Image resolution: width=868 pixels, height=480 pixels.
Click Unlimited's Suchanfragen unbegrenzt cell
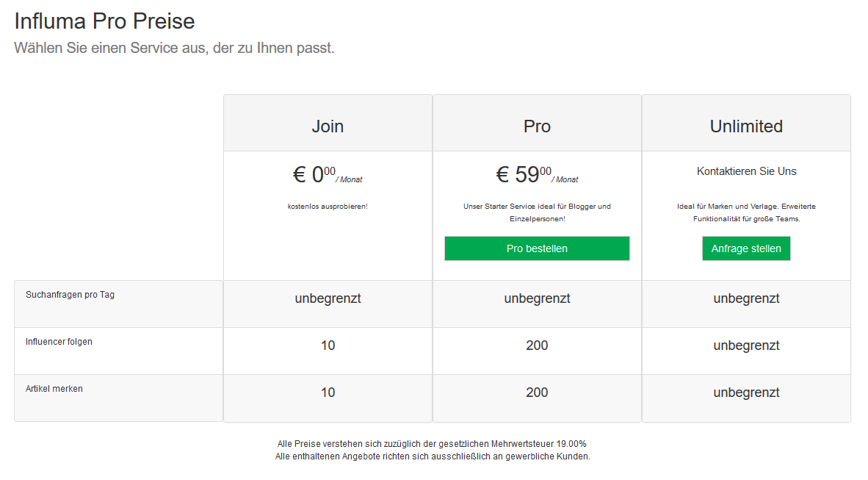click(x=746, y=298)
